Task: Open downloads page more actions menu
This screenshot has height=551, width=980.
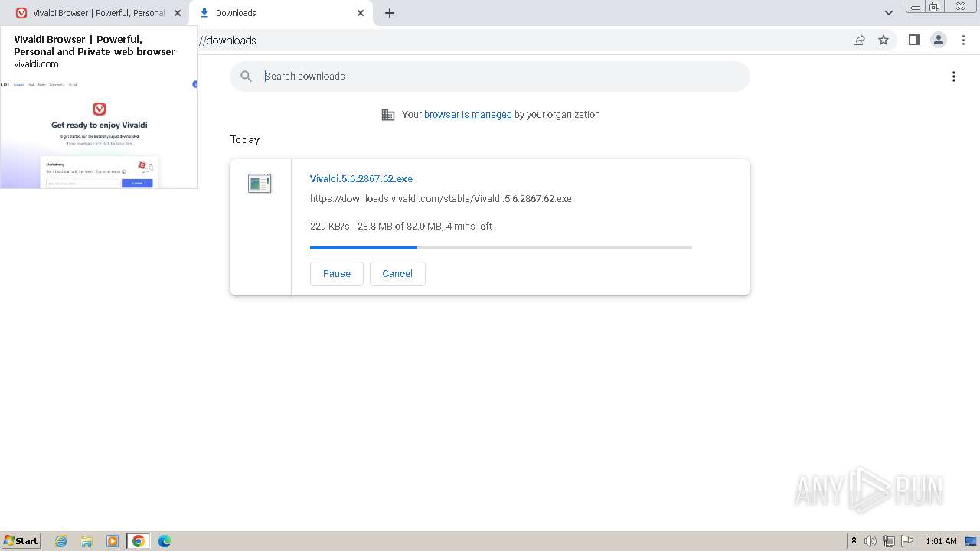Action: (x=954, y=77)
